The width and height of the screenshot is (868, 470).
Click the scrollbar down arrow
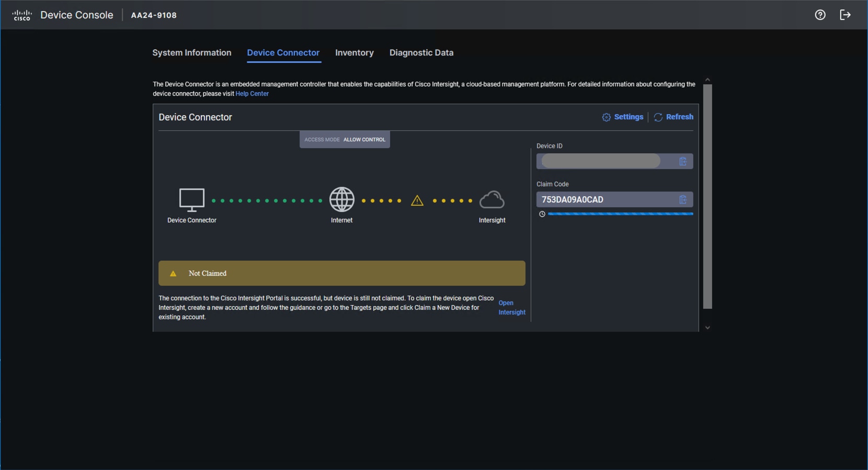point(707,328)
